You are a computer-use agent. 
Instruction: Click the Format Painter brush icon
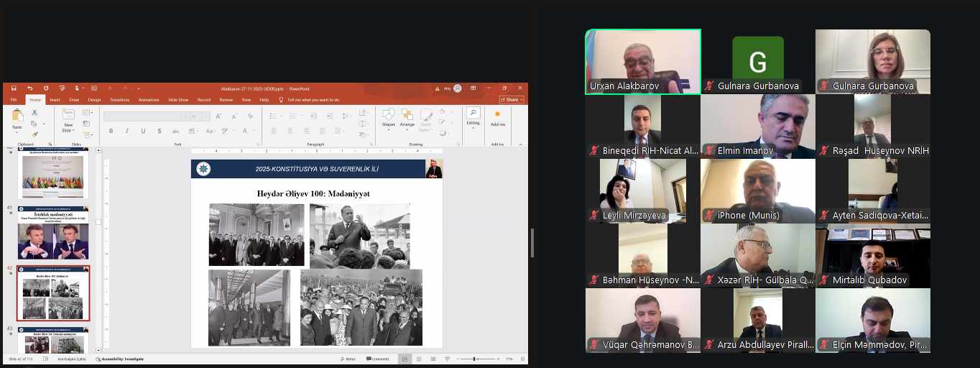point(34,134)
